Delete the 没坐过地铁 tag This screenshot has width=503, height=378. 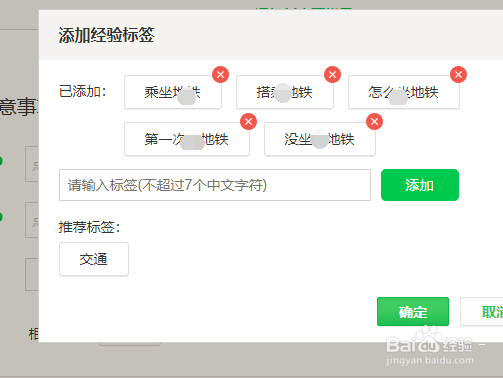[x=374, y=122]
